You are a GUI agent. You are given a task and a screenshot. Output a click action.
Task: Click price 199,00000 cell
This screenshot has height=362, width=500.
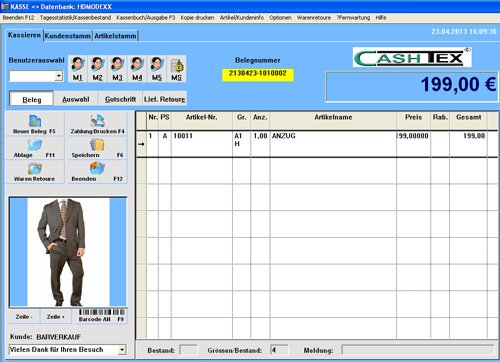point(413,144)
